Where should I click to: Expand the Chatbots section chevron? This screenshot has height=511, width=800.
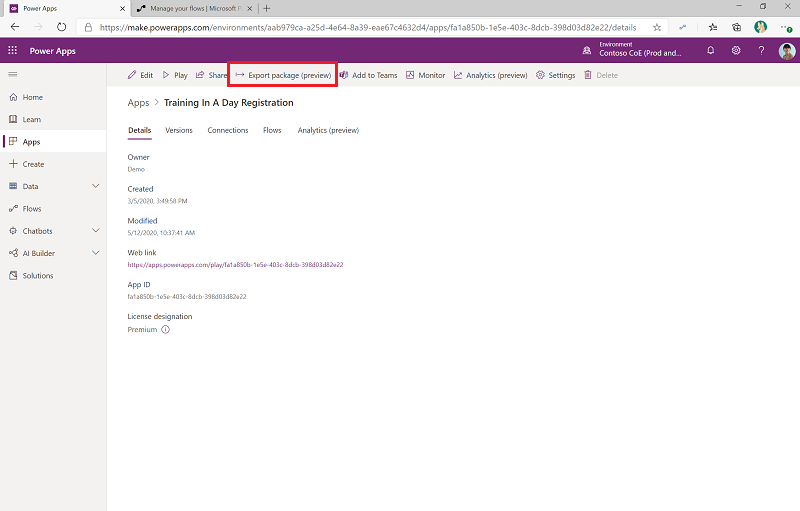click(95, 231)
